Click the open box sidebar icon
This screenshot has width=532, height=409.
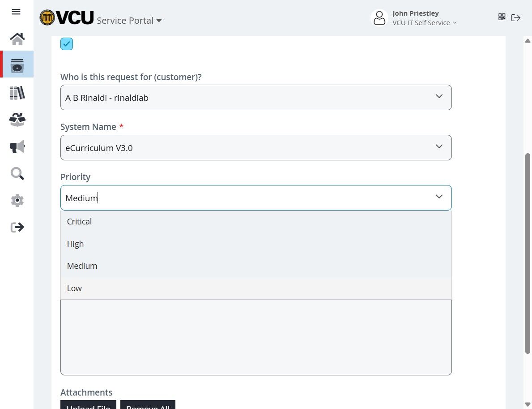[17, 120]
